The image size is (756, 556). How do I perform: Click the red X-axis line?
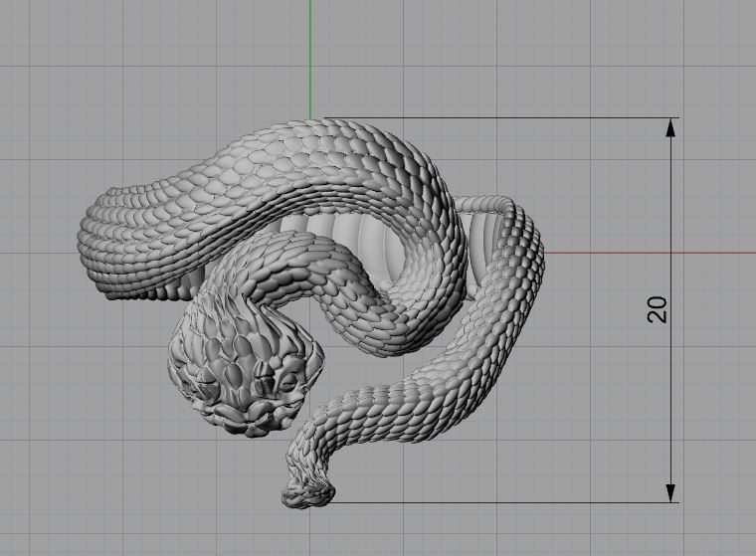(650, 253)
